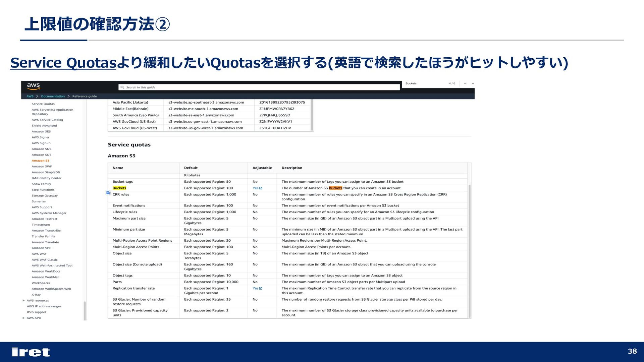Viewport: 644px width, 362px height.
Task: Click s3-website.me-south-1.amazonaws.com cell
Action: coord(203,109)
